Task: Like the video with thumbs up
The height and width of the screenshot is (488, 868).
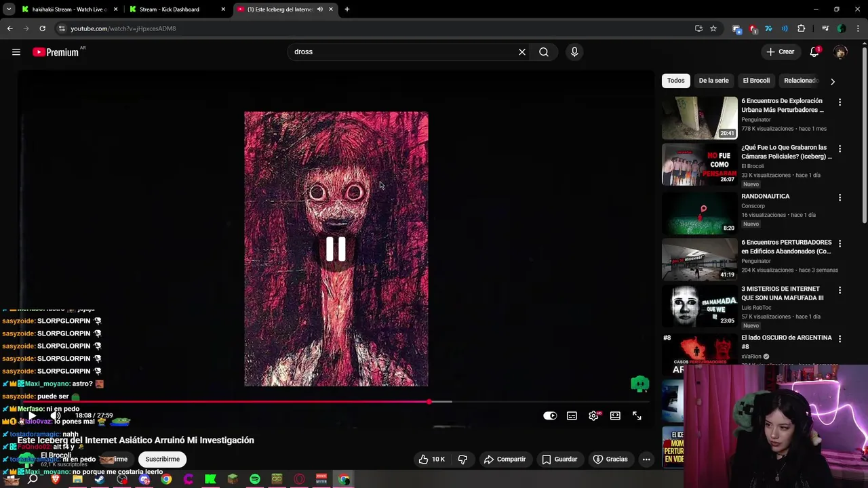Action: coord(431,459)
